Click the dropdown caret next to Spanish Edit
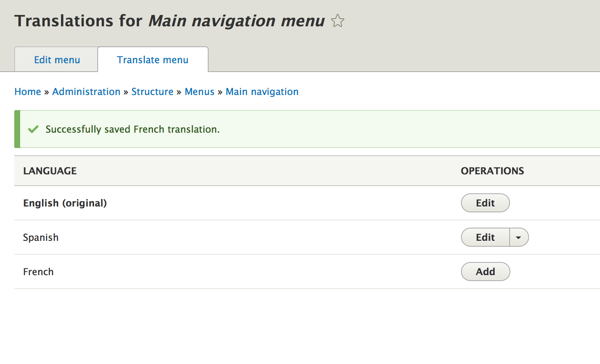The height and width of the screenshot is (364, 600). pos(519,237)
